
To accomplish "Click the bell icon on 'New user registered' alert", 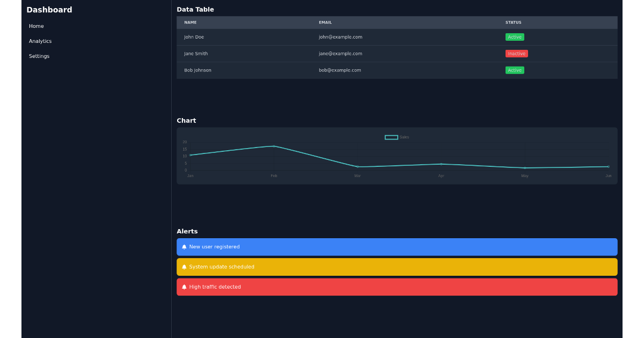I will coord(185,246).
